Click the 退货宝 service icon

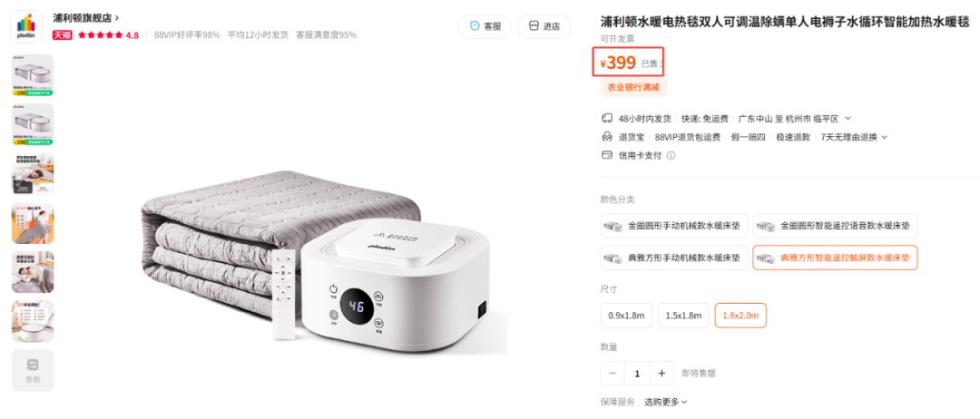tap(606, 137)
